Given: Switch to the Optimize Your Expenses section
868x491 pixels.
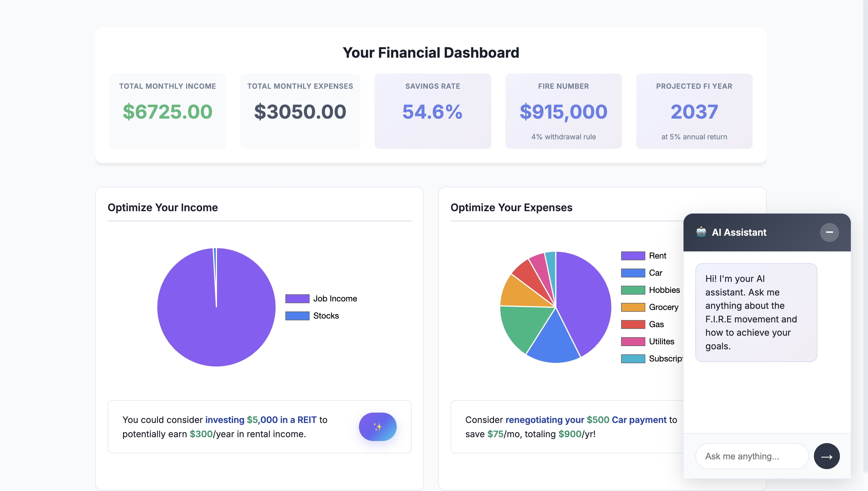Looking at the screenshot, I should click(511, 207).
